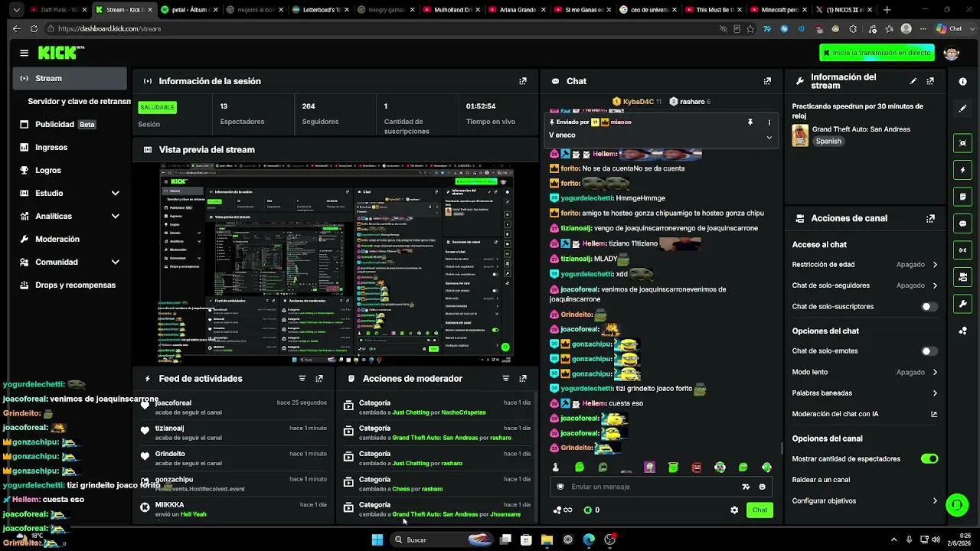Open the pinned message three-dot options
The height and width of the screenshot is (551, 980).
(x=769, y=122)
